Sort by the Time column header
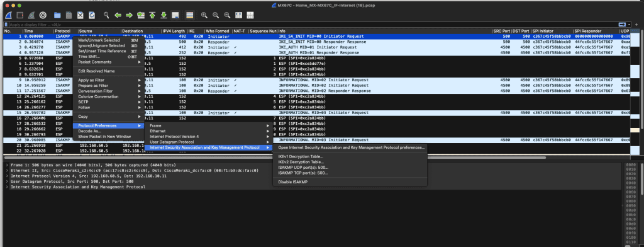The height and width of the screenshot is (247, 644). (x=38, y=31)
